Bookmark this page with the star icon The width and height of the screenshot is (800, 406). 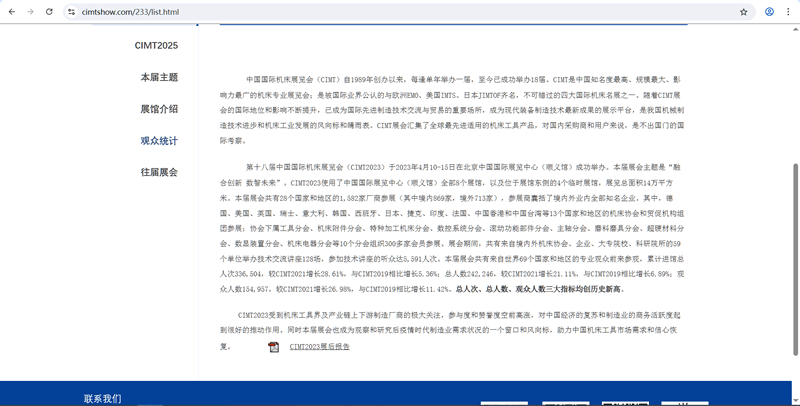pos(743,12)
